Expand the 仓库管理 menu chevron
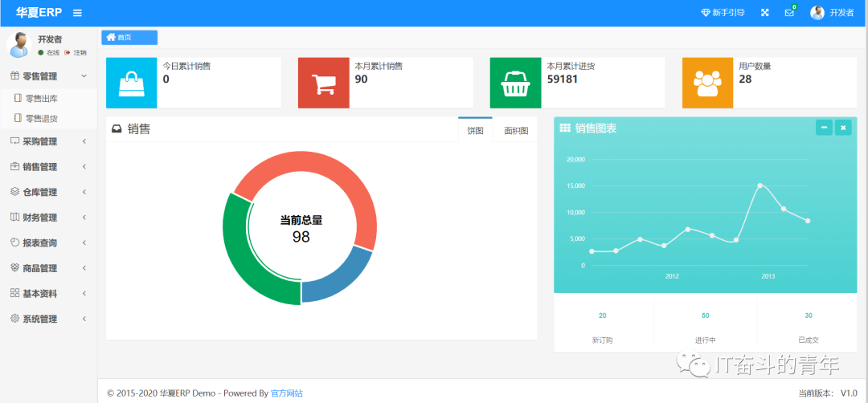Viewport: 868px width, 403px height. (x=84, y=192)
